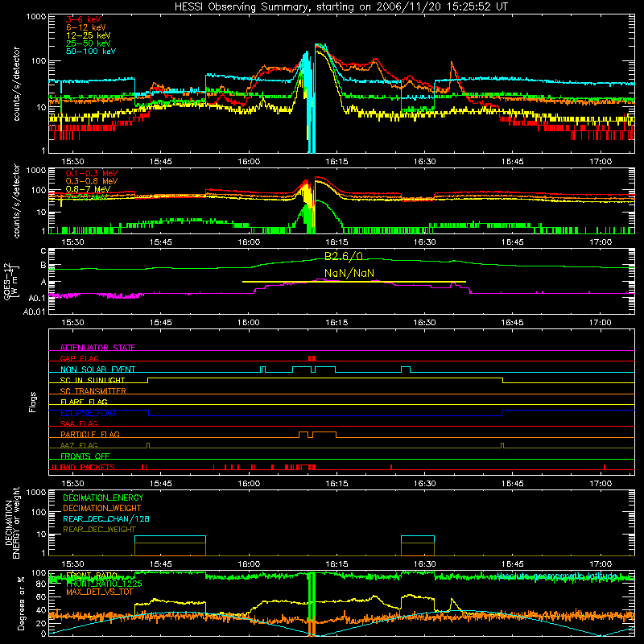Screen dimensions: 644x644
Task: Select the FRONTS_OFF flag label
Action: [85, 456]
